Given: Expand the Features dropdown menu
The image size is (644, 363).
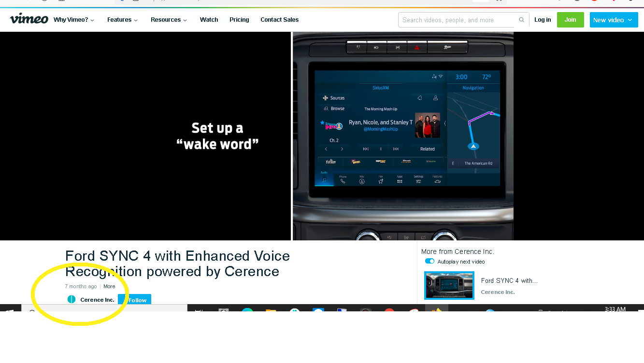Looking at the screenshot, I should pyautogui.click(x=123, y=20).
